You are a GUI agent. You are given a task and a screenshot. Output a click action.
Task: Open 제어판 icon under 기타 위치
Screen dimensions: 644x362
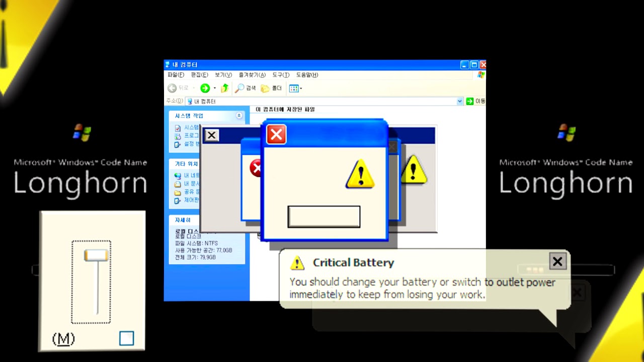tap(178, 200)
